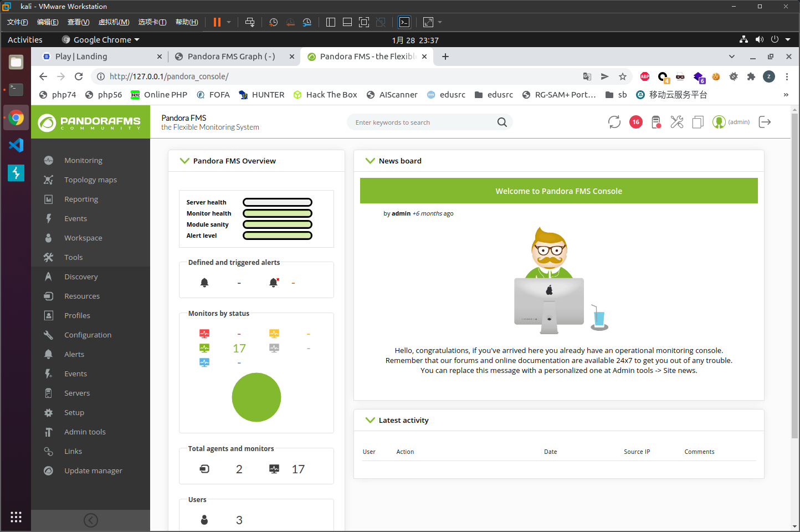Open Update manager in the sidebar

click(x=93, y=470)
